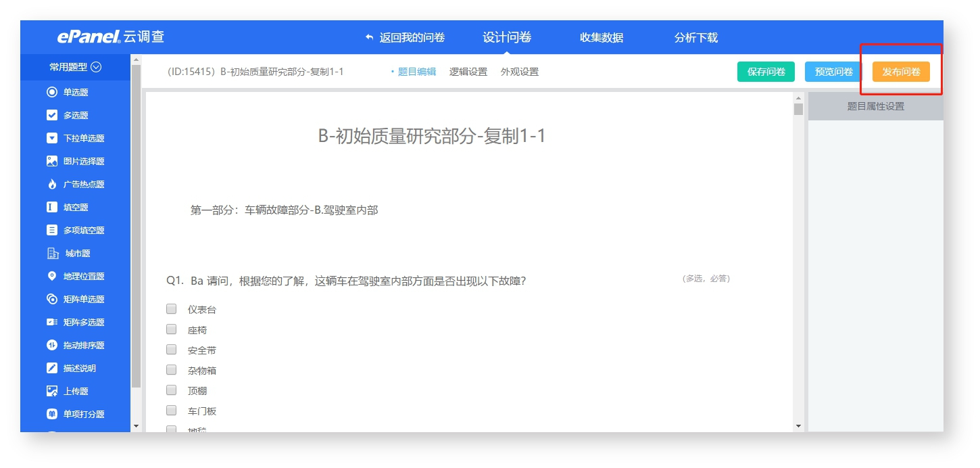Click the 保存问卷 button
Screen dimensions: 980x468
(x=766, y=72)
